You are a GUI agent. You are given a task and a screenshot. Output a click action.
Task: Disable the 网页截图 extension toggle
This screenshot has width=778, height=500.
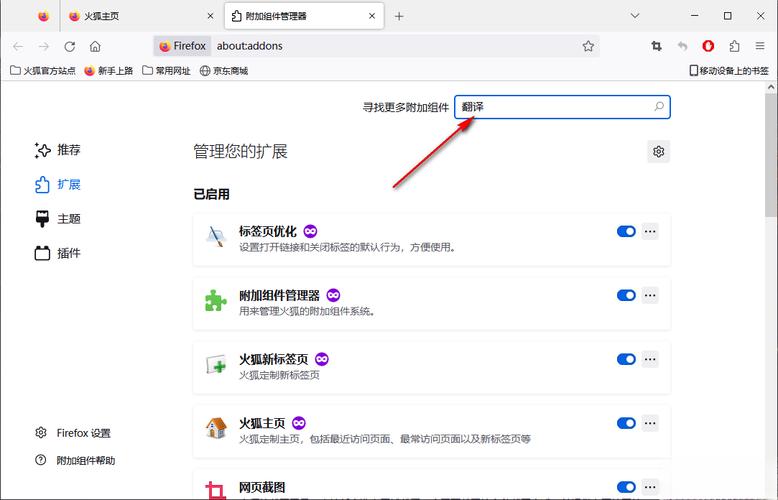click(626, 487)
